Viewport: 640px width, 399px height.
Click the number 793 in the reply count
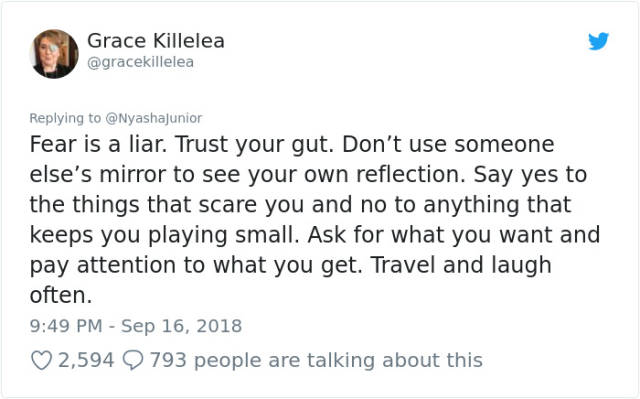click(x=168, y=360)
